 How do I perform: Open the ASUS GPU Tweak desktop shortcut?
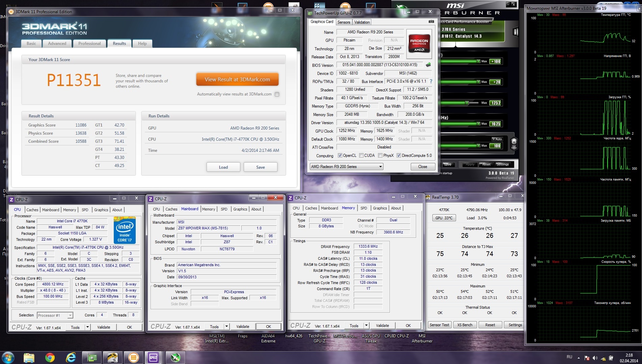point(371,338)
